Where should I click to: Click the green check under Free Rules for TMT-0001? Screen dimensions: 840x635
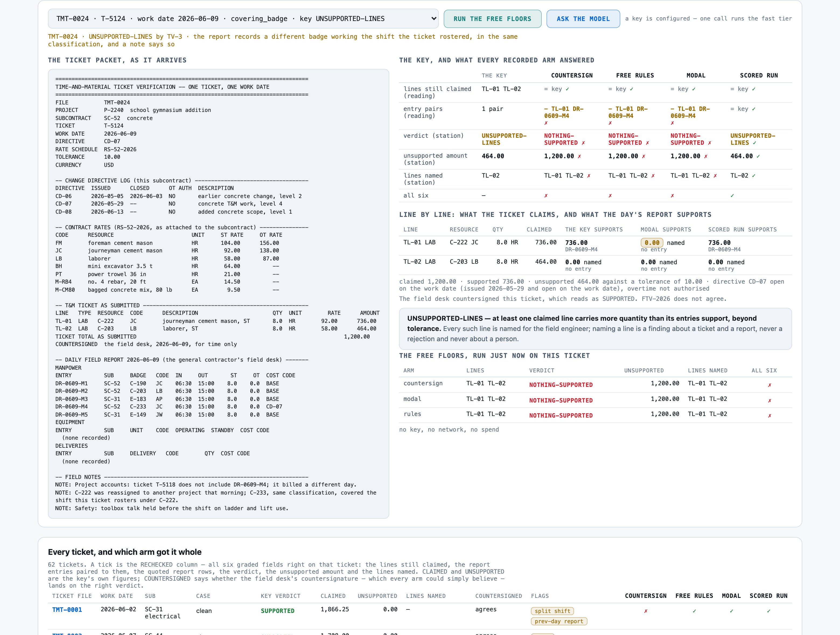tap(694, 611)
